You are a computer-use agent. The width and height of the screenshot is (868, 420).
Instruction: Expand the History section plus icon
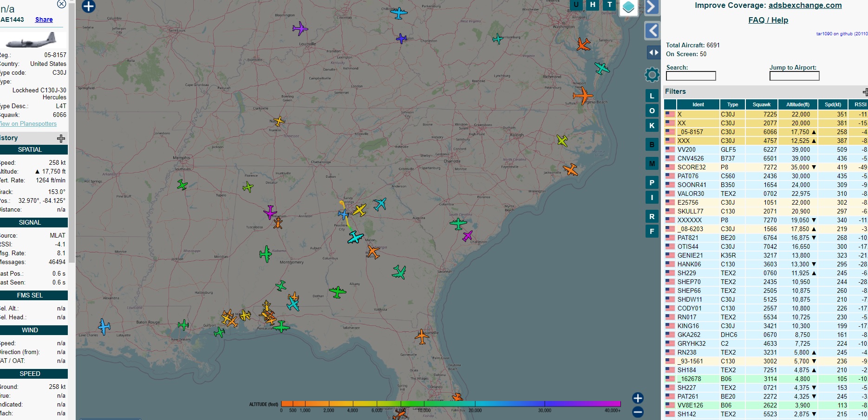click(61, 138)
